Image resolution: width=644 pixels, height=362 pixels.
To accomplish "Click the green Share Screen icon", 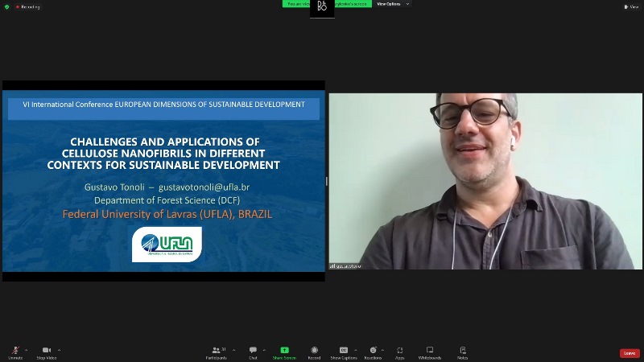I will 284,350.
